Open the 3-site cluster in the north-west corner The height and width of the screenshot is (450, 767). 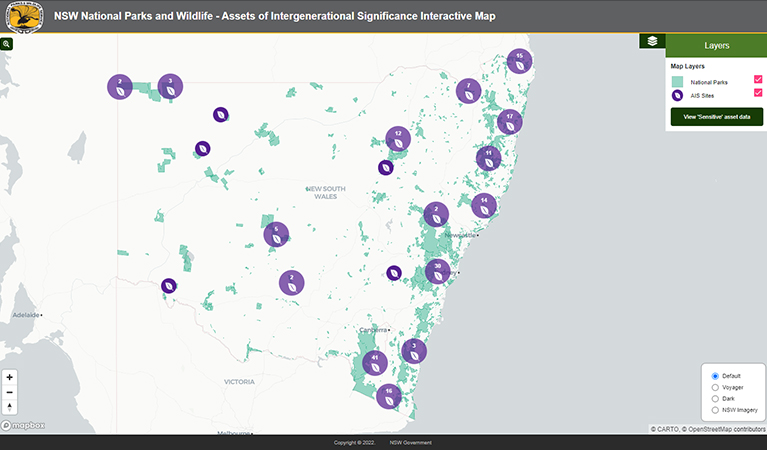coord(170,87)
